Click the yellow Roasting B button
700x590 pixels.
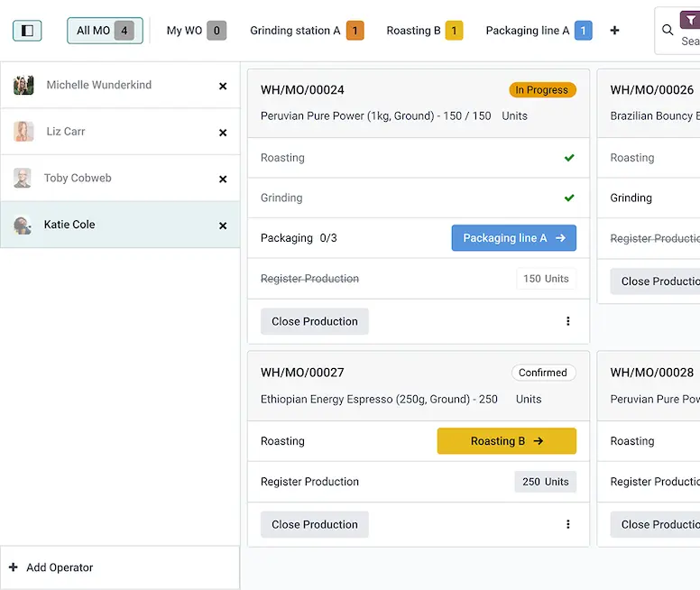pyautogui.click(x=506, y=441)
